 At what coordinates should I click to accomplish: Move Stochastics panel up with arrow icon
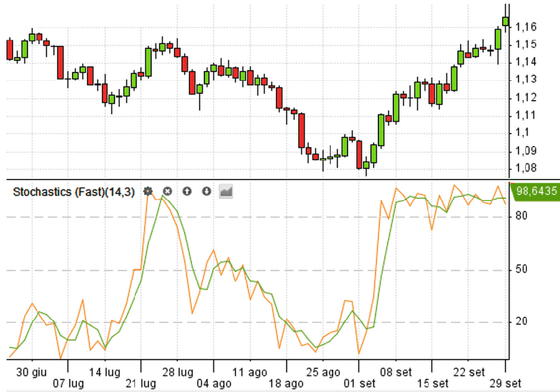coord(187,191)
